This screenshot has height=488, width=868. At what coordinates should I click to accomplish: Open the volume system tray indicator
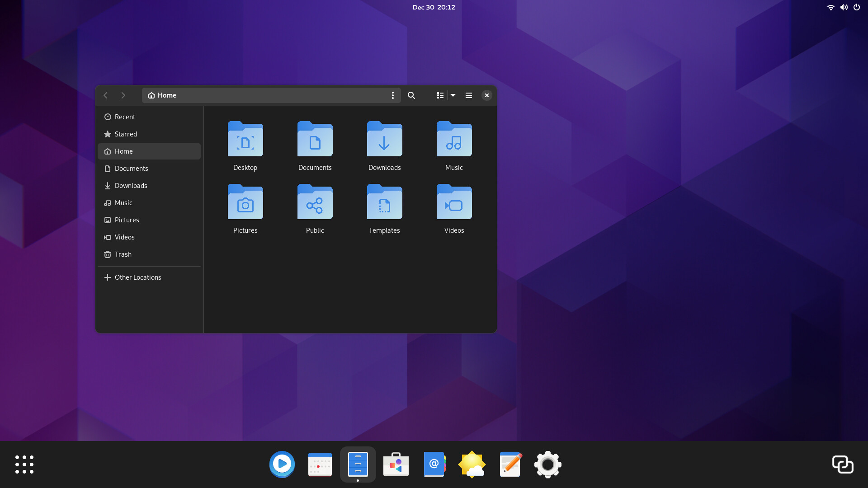844,7
